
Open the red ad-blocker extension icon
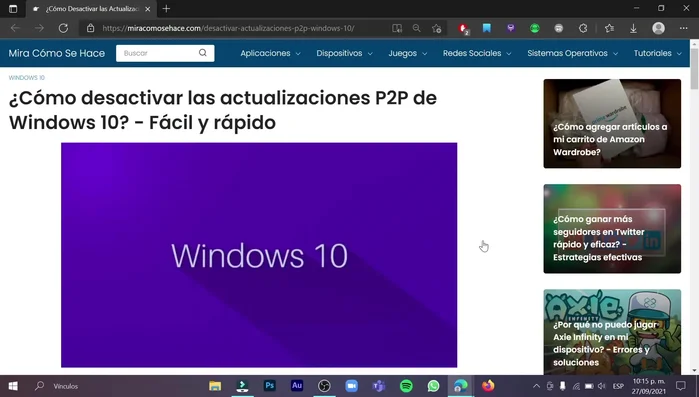pyautogui.click(x=464, y=29)
